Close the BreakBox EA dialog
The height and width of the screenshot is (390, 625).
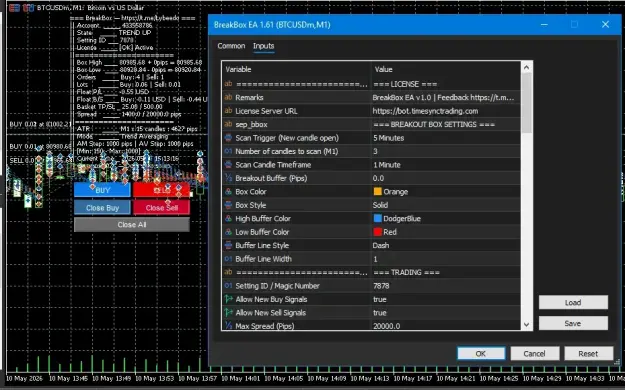(605, 25)
